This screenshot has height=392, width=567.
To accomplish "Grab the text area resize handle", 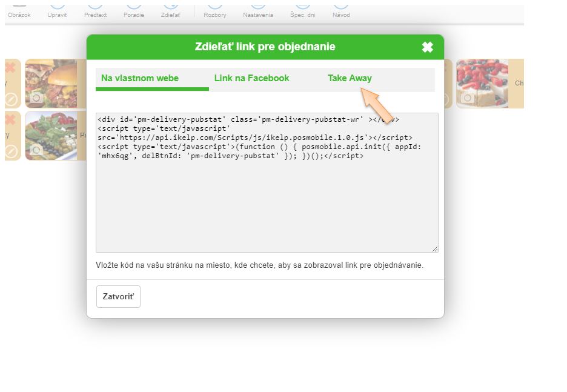I will click(434, 248).
